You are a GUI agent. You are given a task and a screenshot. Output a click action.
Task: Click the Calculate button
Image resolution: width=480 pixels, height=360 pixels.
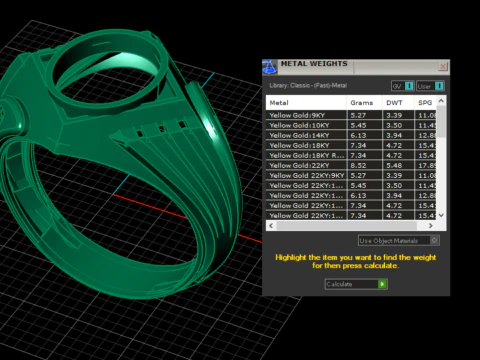coord(356,284)
